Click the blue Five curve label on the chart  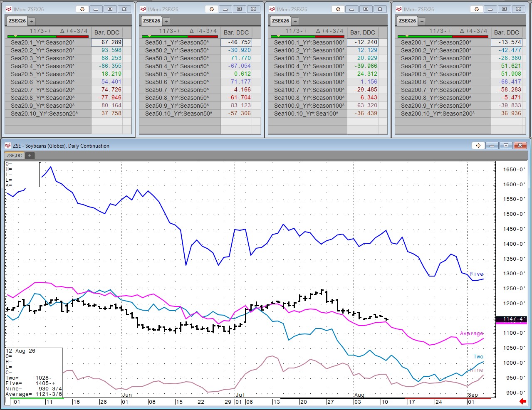point(477,274)
